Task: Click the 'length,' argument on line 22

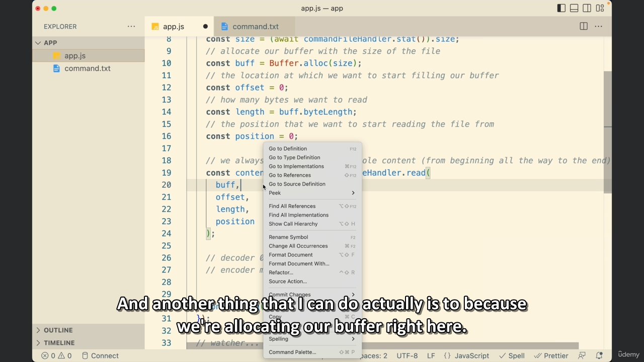Action: tap(232, 209)
